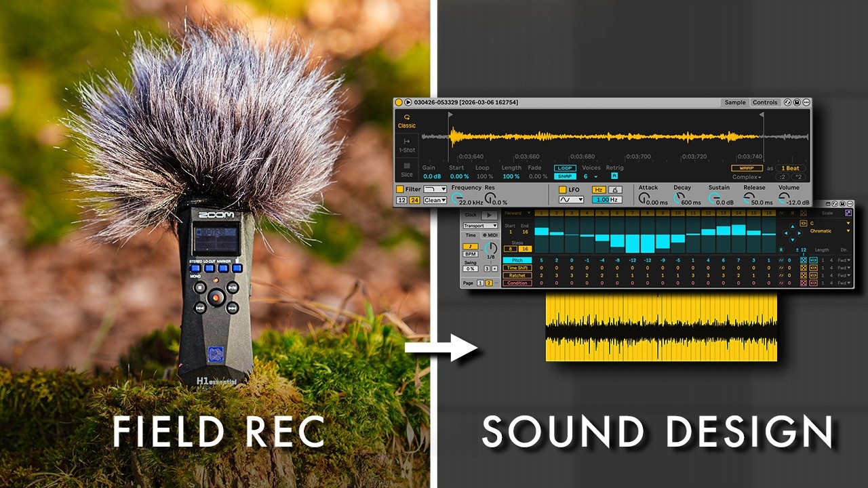Open the Chromatic scale dropdown
The image size is (868, 488).
pyautogui.click(x=830, y=231)
